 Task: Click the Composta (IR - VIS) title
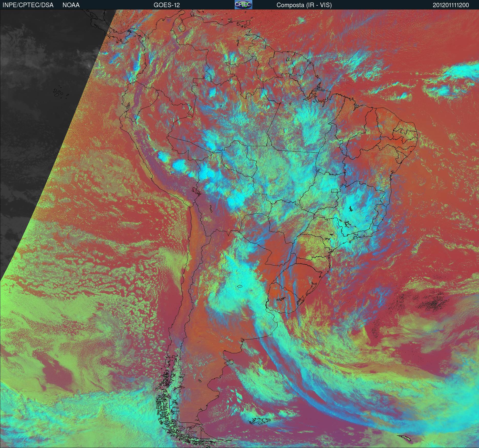tap(304, 5)
